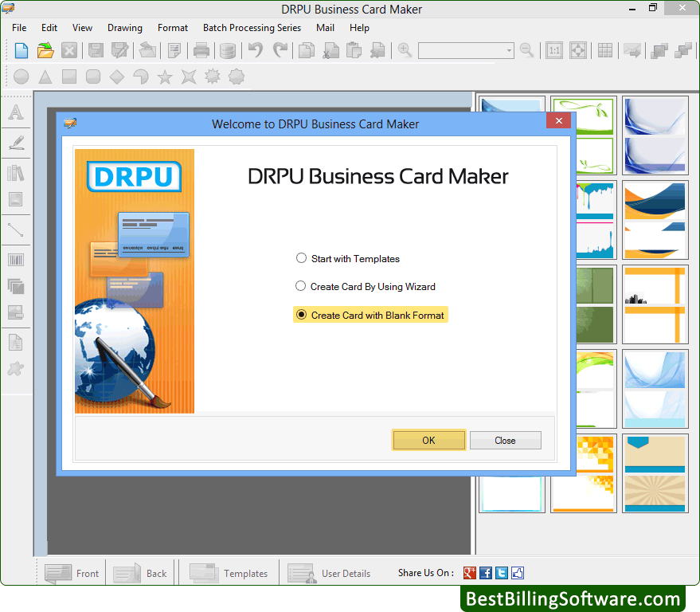Open the Help menu
This screenshot has width=700, height=612.
pyautogui.click(x=359, y=28)
